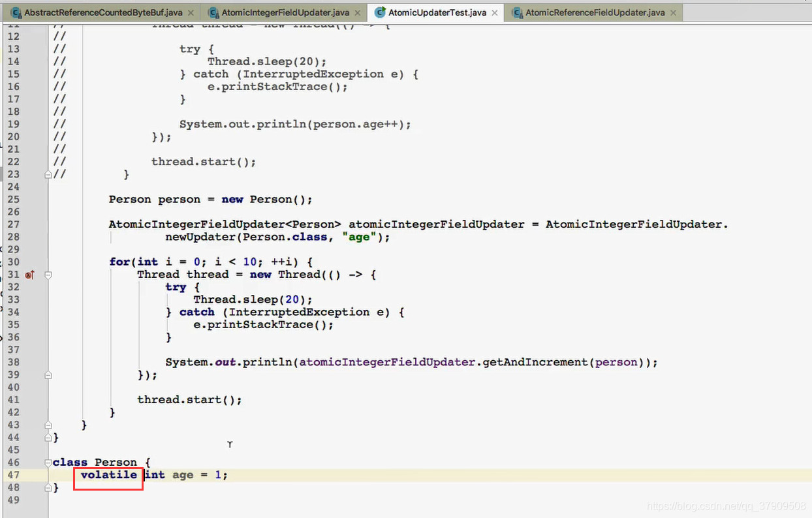Collapse the lambda fold marker at line 39
The image size is (812, 518).
(x=47, y=374)
